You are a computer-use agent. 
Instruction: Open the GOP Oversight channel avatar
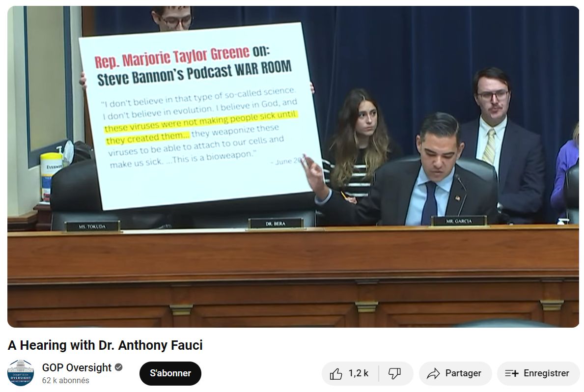pos(21,373)
